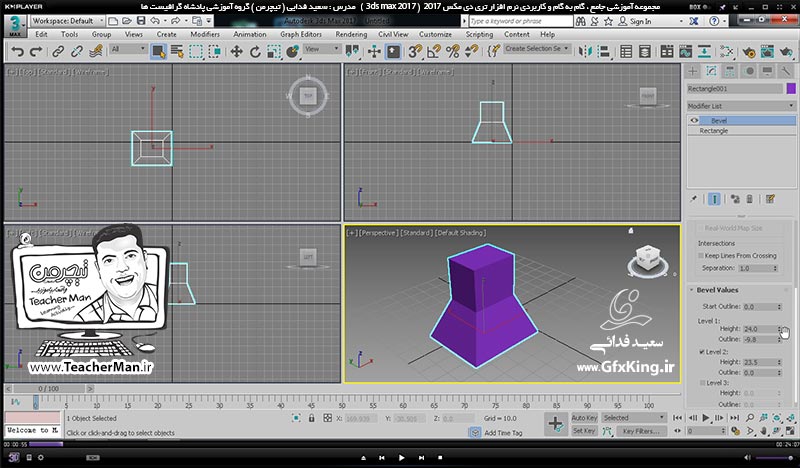Toggle Isolate Selection icon in status bar
The width and height of the screenshot is (800, 468).
tap(296, 418)
